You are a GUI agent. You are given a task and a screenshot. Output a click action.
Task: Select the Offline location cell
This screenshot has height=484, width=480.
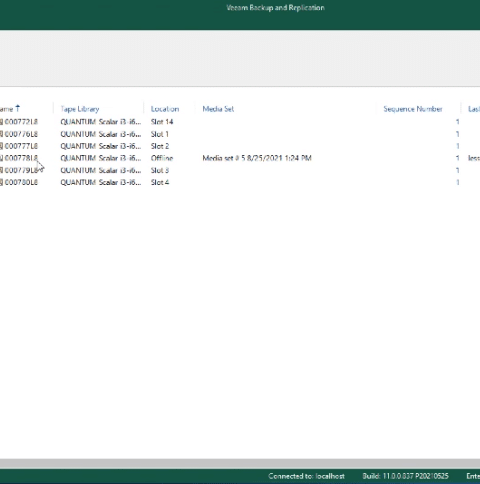[x=162, y=158]
